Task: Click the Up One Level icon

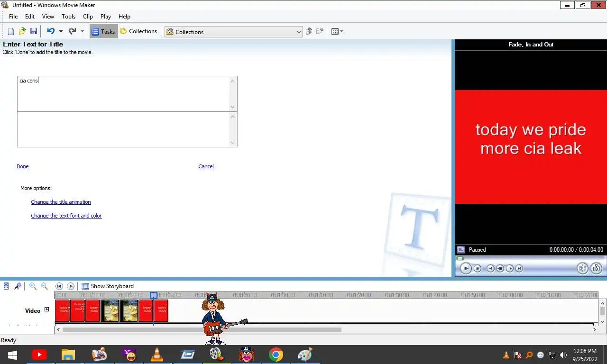Action: click(x=309, y=31)
